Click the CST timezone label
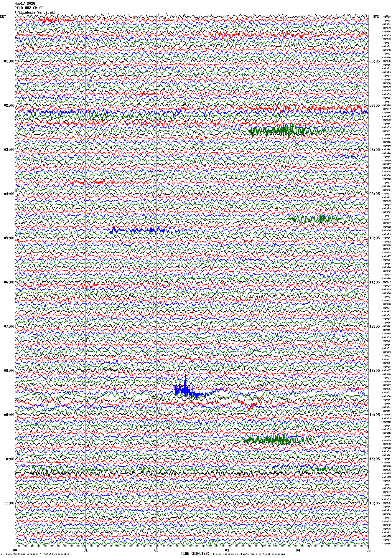The image size is (392, 558). coord(3,17)
